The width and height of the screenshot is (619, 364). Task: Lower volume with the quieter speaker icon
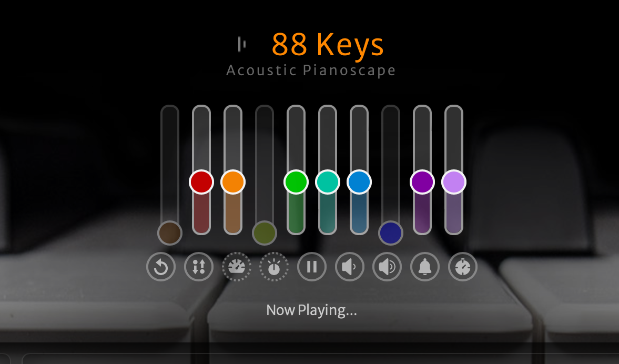349,267
